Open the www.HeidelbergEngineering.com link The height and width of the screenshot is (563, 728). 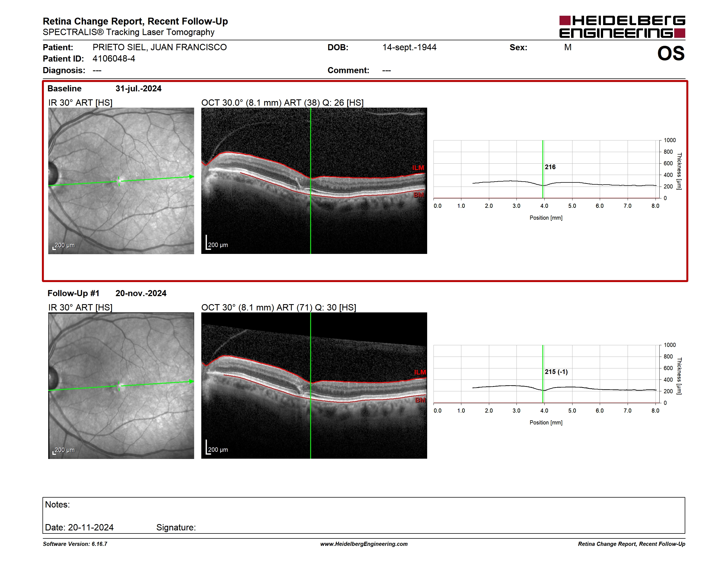coord(364,544)
